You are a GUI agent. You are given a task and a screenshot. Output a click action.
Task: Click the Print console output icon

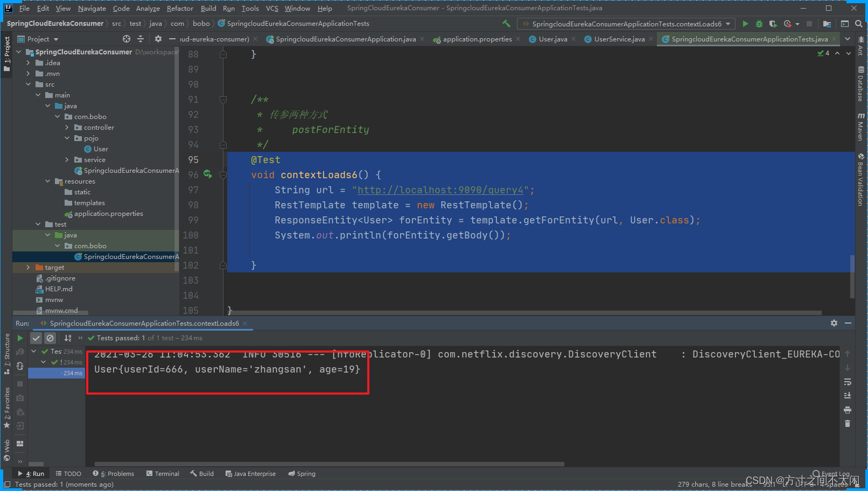848,410
